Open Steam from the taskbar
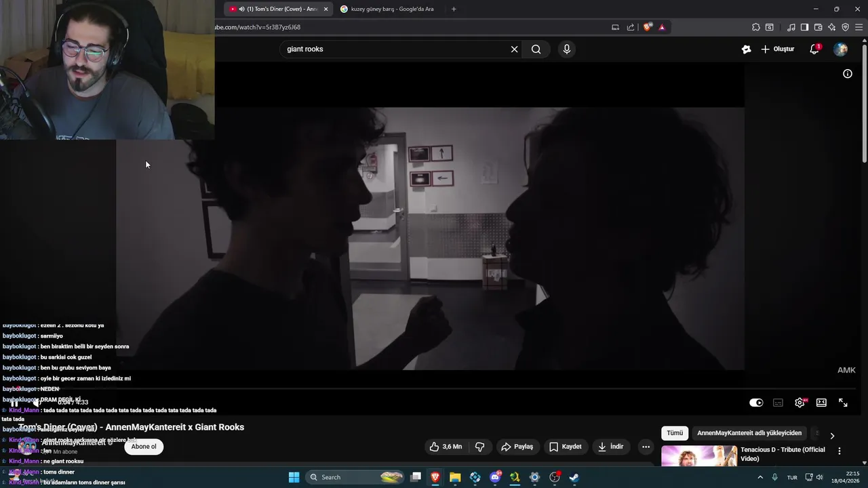Viewport: 868px width, 488px height. click(x=574, y=477)
